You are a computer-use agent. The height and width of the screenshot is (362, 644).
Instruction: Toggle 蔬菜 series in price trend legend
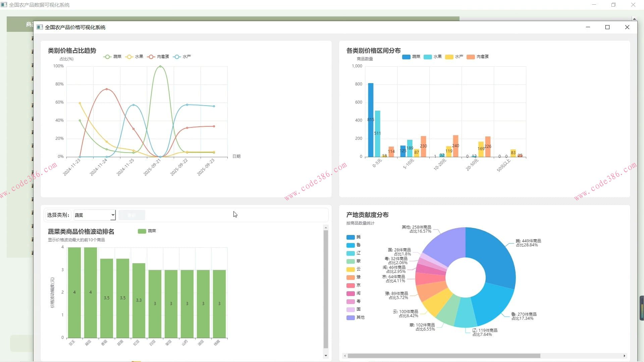tap(117, 57)
